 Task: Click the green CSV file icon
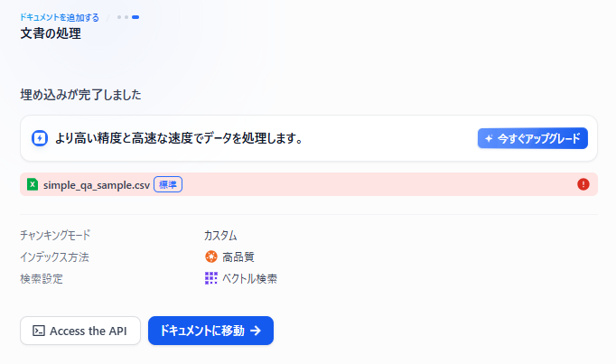[33, 184]
